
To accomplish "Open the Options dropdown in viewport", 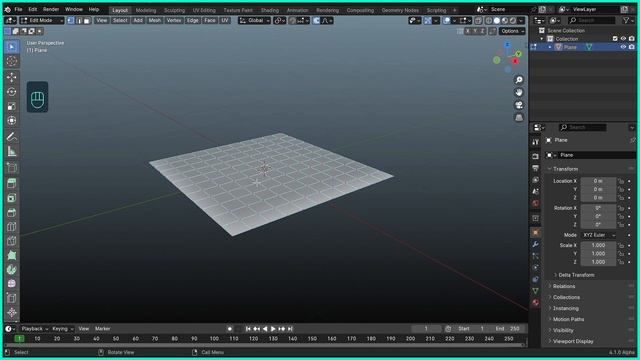I will (x=512, y=31).
